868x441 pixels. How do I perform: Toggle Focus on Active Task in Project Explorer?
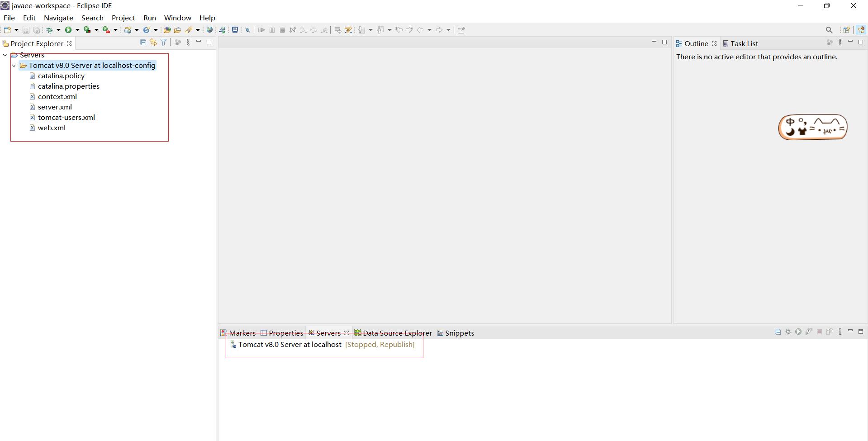tap(178, 42)
